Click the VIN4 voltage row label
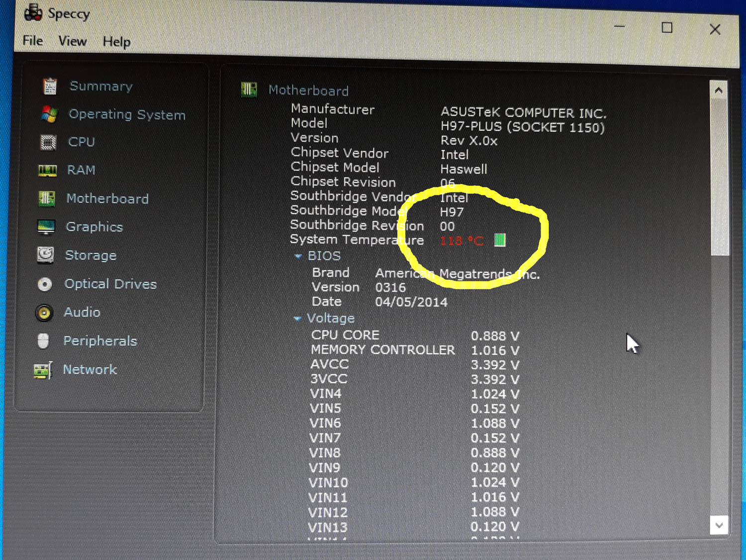The image size is (746, 560). coord(326,394)
